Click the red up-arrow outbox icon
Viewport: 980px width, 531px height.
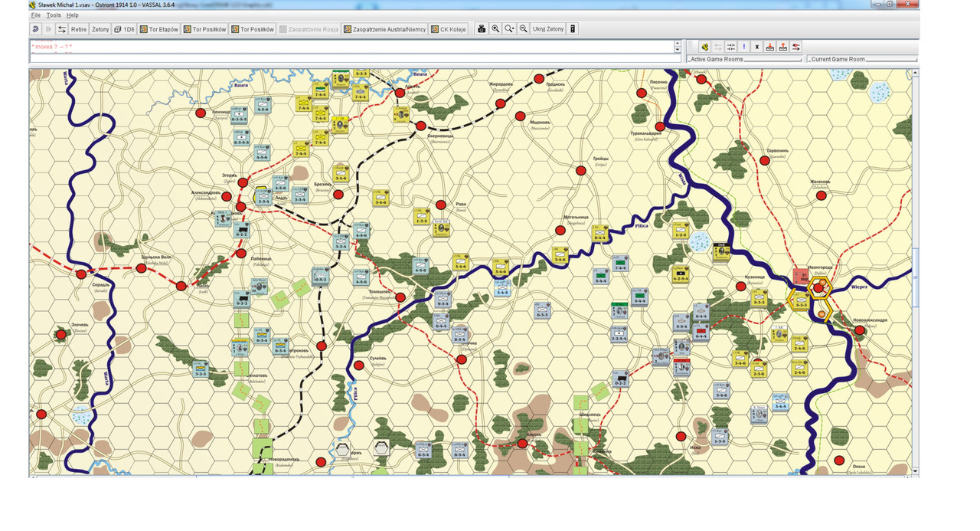tap(783, 47)
